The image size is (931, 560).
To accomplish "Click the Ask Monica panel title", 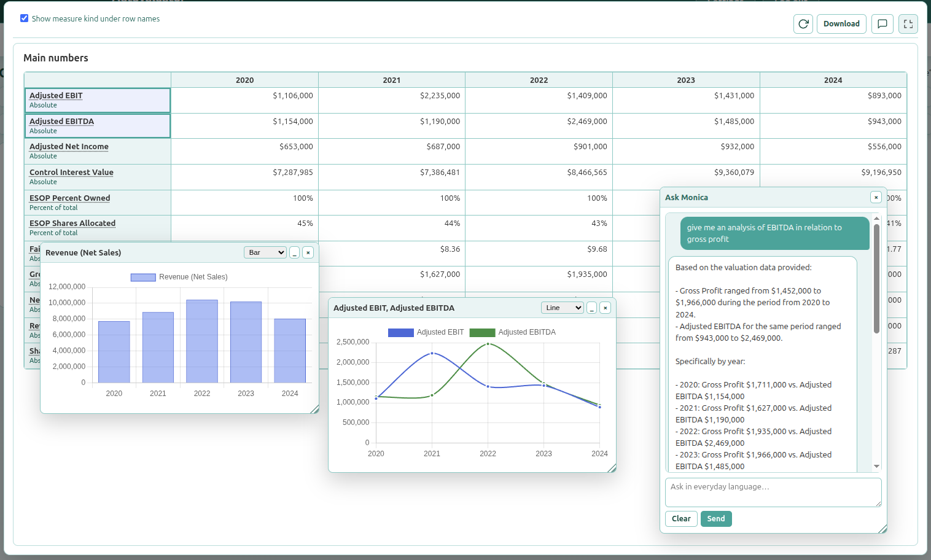I will (x=687, y=197).
